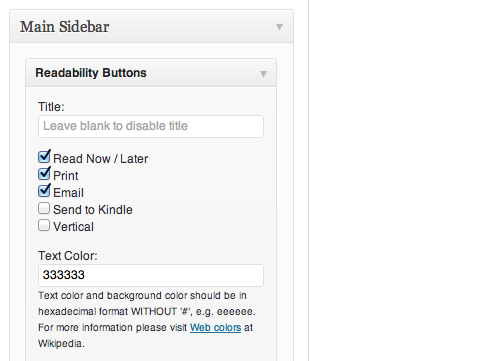Enable the Vertical checkbox
The image size is (480, 361).
pos(44,225)
